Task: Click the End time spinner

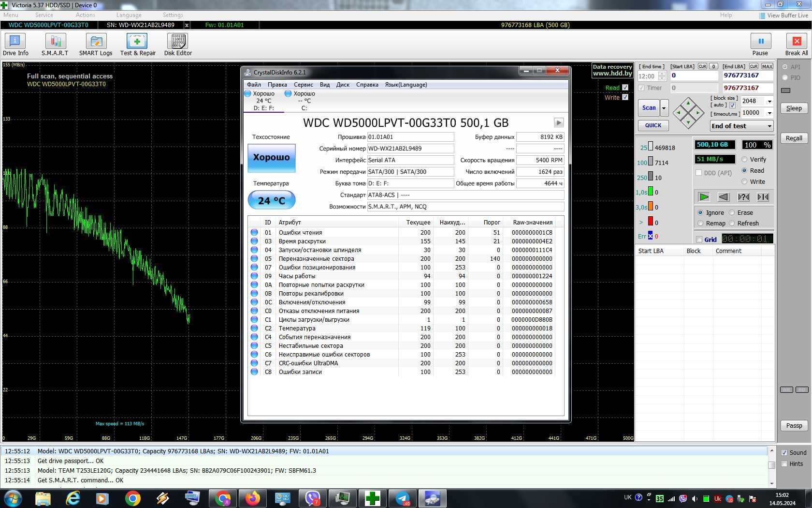Action: point(662,76)
